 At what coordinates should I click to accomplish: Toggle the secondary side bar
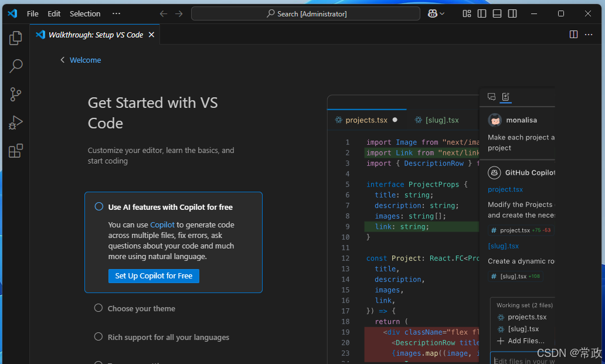[512, 13]
